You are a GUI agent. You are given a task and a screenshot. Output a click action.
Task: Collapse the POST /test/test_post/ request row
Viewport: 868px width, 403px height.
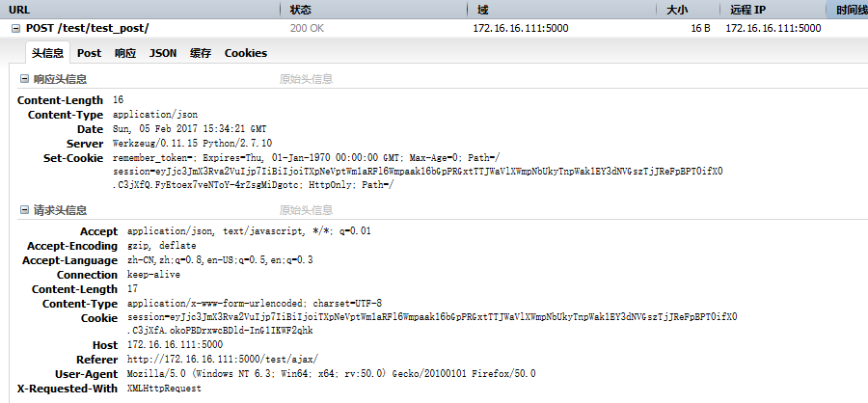click(x=15, y=28)
